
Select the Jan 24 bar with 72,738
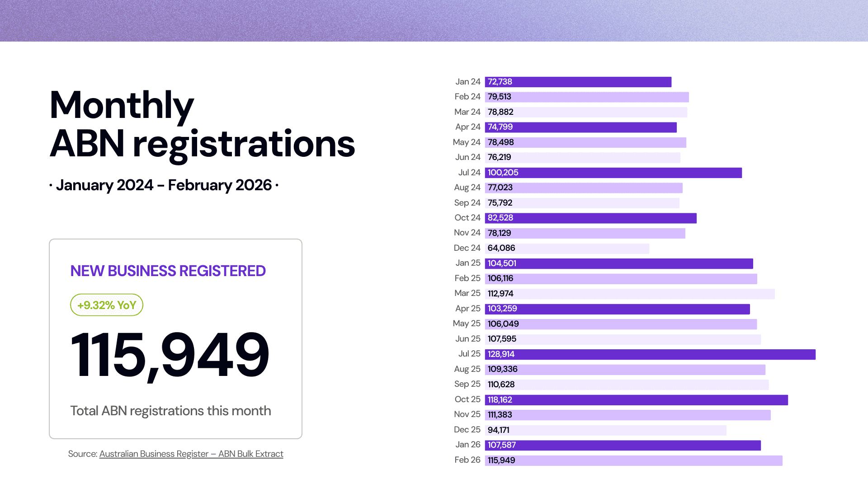coord(578,82)
